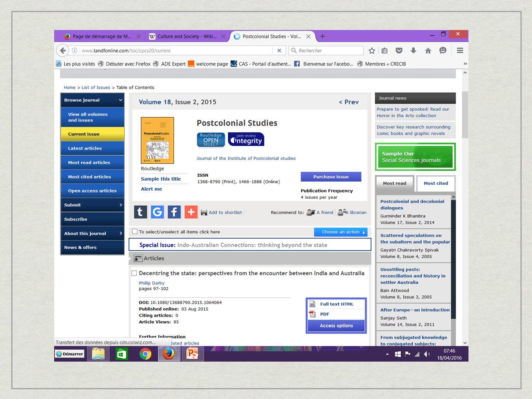Image resolution: width=532 pixels, height=399 pixels.
Task: Open Firefox Hello chat smiley icon
Action: coord(443,51)
